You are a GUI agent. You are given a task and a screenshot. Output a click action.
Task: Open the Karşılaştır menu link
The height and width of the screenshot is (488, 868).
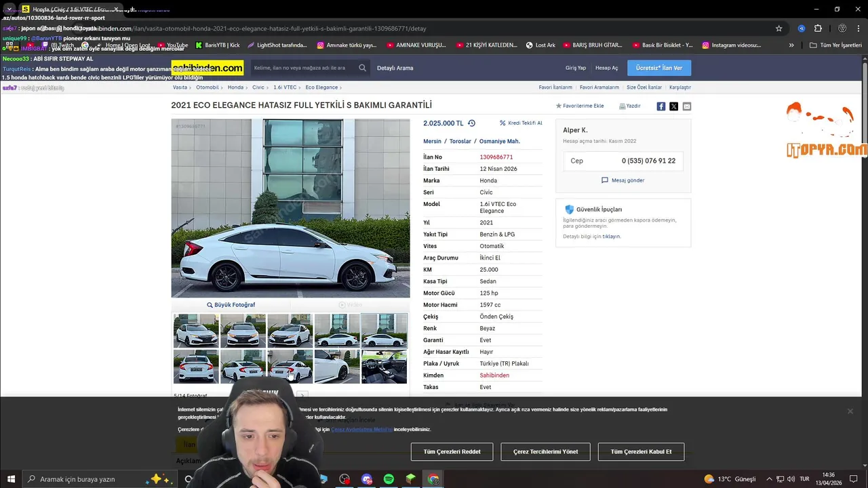pos(680,87)
